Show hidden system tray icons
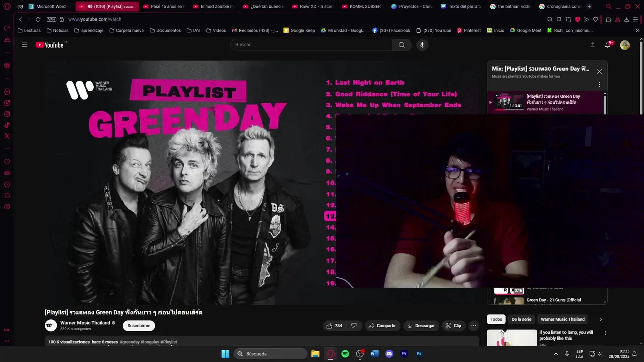644x362 pixels. tap(556, 354)
